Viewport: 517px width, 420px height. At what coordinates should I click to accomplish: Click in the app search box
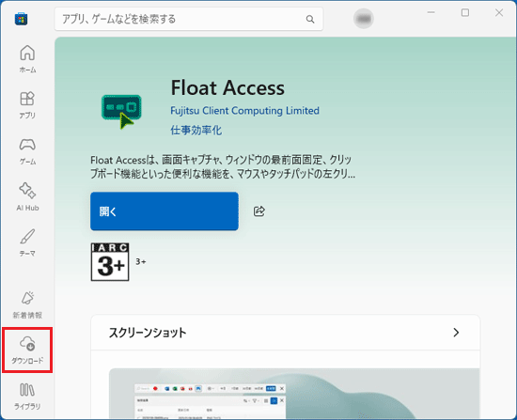[x=189, y=19]
